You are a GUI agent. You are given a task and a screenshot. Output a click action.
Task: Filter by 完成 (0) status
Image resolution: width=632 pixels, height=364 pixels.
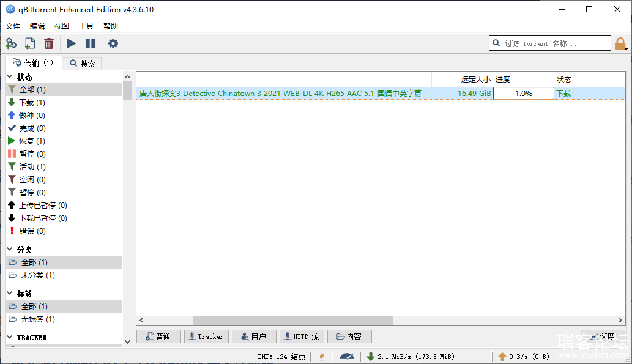tap(64, 128)
